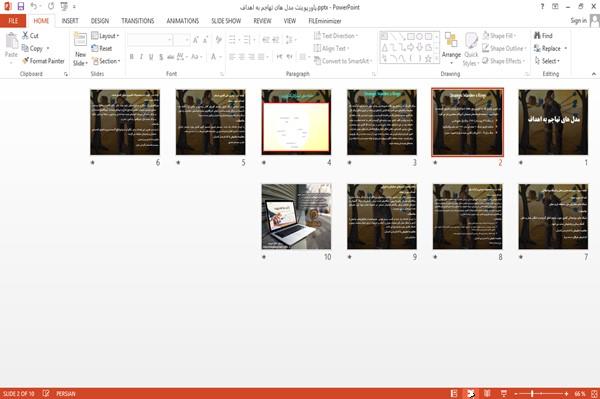Screen dimensions: 600x399
Task: Click Increase Font Size icon
Action: pyautogui.click(x=196, y=40)
